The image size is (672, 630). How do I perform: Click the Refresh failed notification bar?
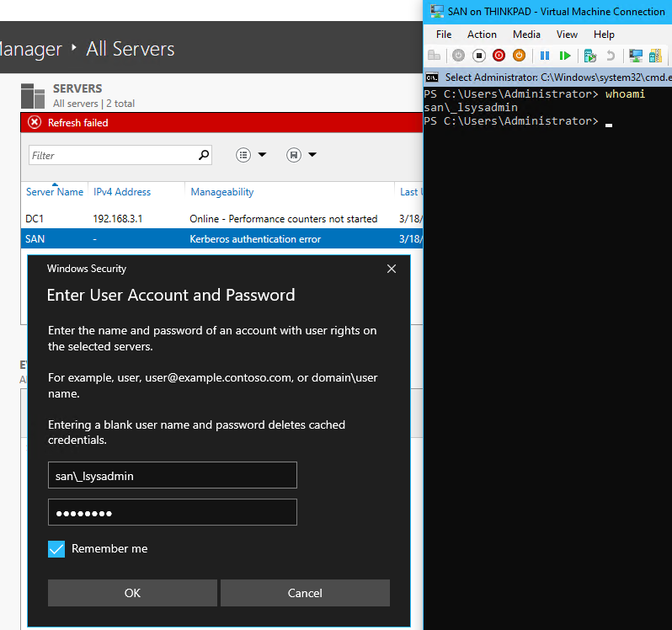(x=222, y=123)
